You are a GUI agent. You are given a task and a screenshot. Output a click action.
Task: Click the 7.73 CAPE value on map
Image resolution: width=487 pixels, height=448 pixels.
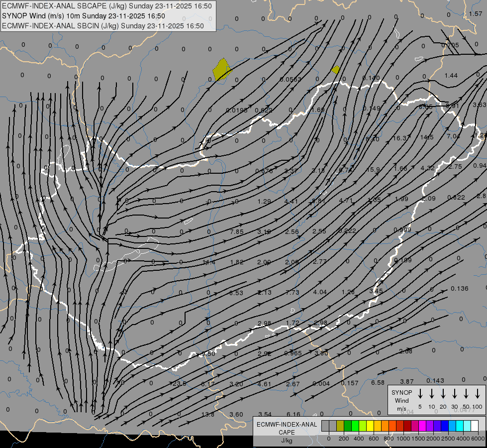coord(292,292)
